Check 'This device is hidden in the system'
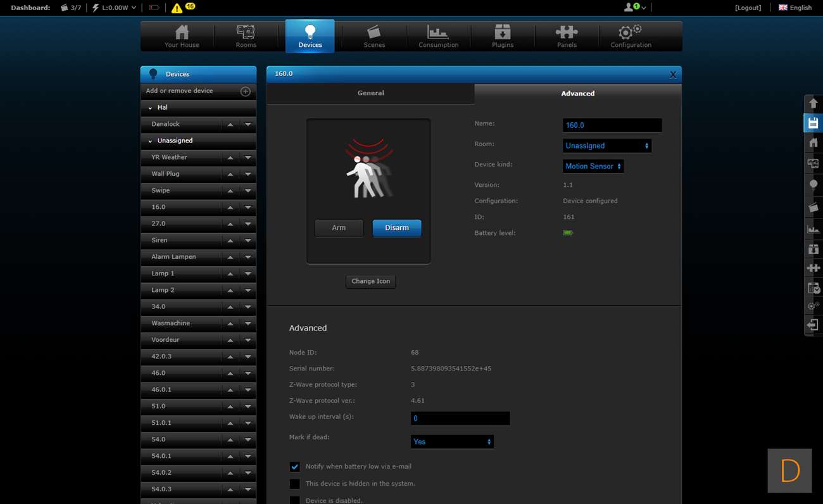 pyautogui.click(x=295, y=484)
